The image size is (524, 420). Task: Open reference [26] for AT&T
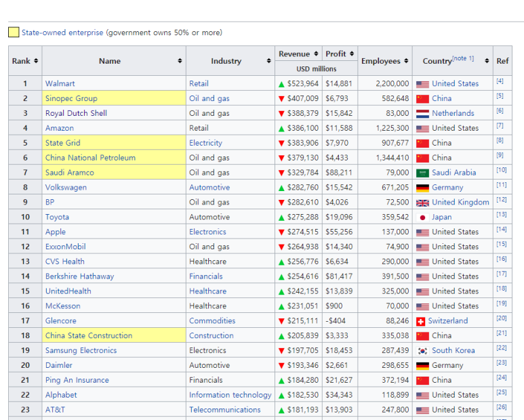501,407
